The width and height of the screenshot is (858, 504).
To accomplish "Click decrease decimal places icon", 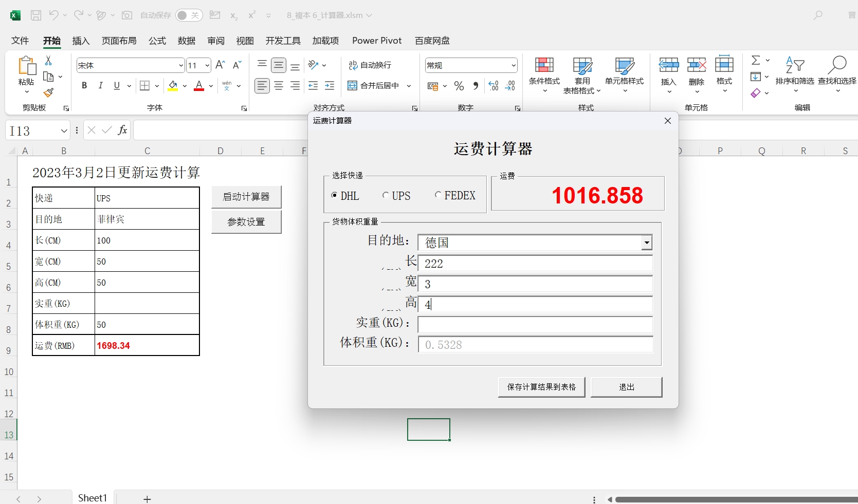I will [x=510, y=86].
